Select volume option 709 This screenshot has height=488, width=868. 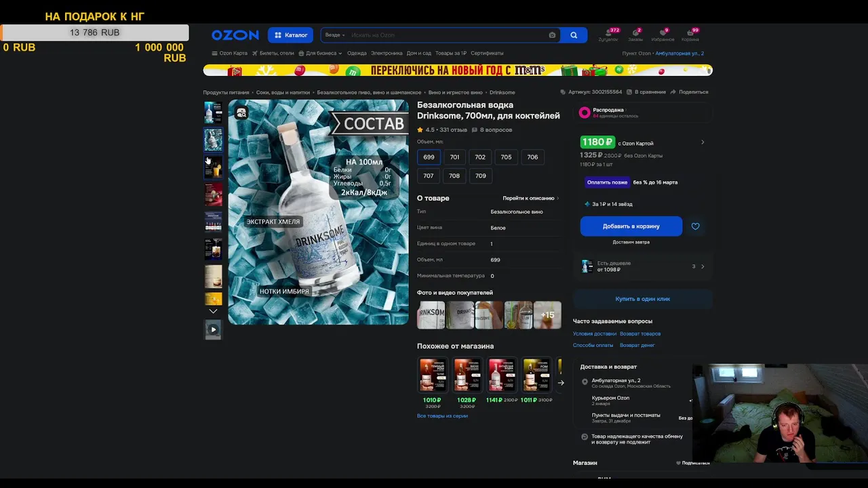pyautogui.click(x=480, y=176)
